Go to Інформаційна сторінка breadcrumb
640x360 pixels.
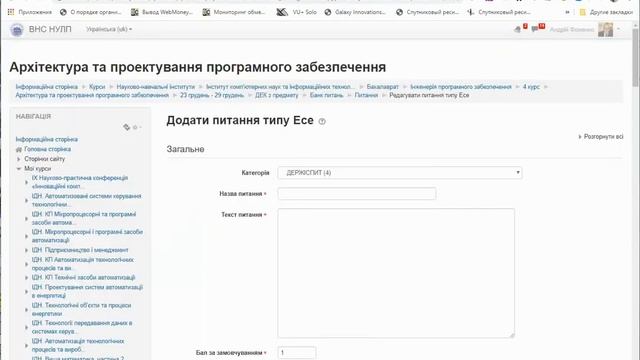tap(47, 87)
